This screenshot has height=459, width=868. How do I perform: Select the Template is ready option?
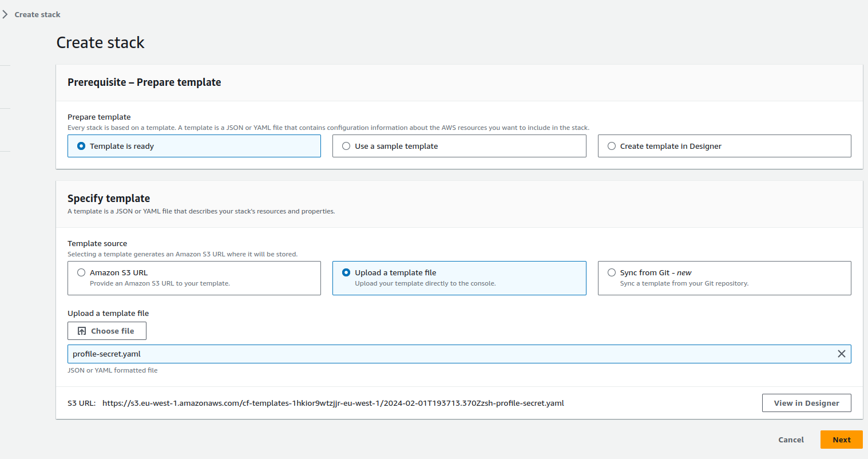[194, 146]
